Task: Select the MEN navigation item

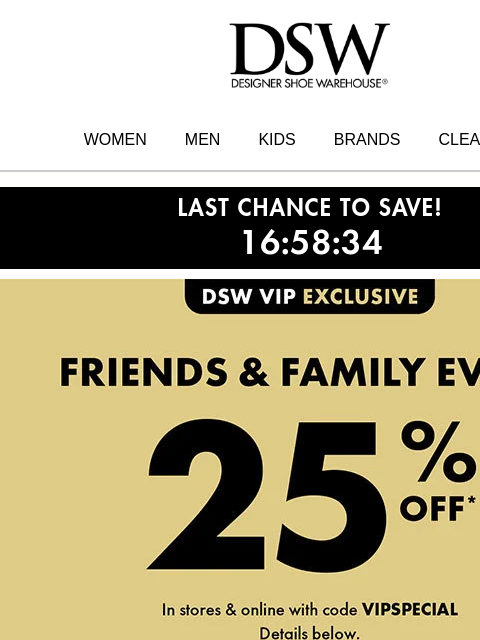Action: point(202,140)
